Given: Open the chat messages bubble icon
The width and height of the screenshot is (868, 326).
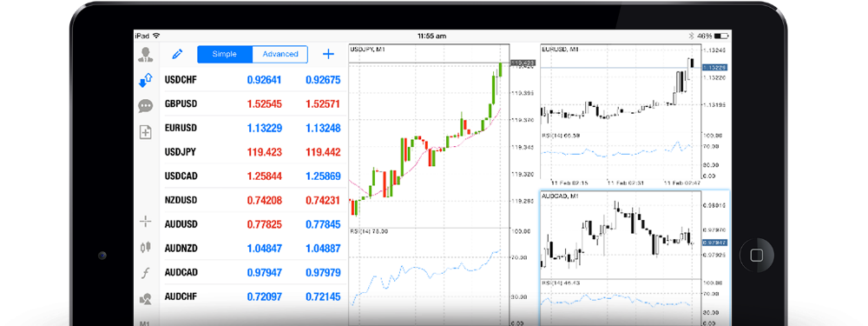Looking at the screenshot, I should 146,106.
